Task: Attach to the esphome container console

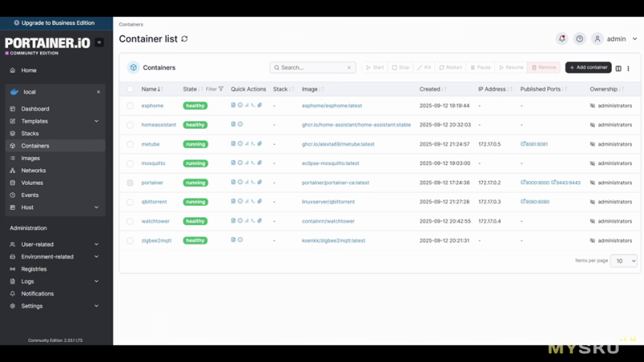Action: click(259, 105)
